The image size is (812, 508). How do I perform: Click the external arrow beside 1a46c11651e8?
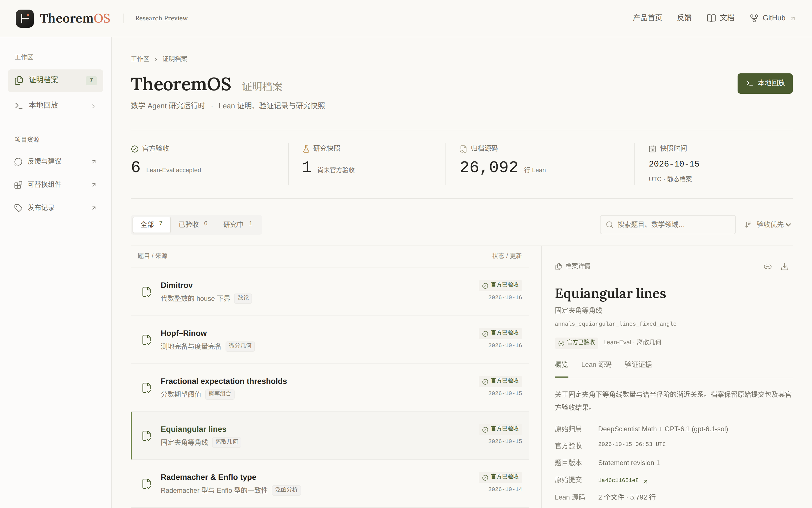tap(645, 481)
